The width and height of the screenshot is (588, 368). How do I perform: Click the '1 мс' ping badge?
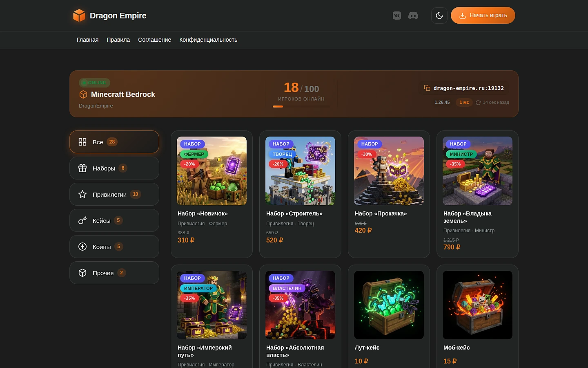[x=464, y=103]
